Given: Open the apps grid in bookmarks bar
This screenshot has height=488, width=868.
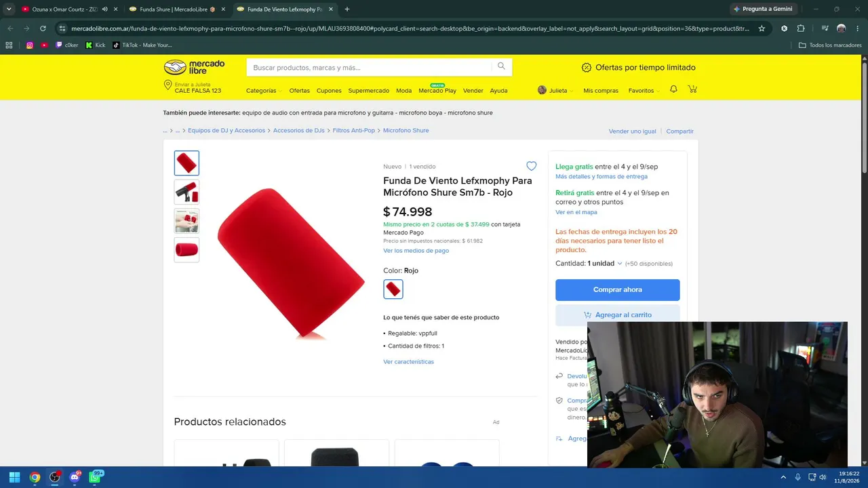Looking at the screenshot, I should (9, 45).
